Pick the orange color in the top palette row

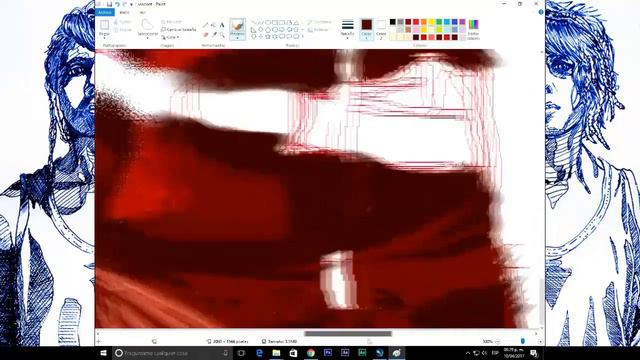tap(424, 22)
